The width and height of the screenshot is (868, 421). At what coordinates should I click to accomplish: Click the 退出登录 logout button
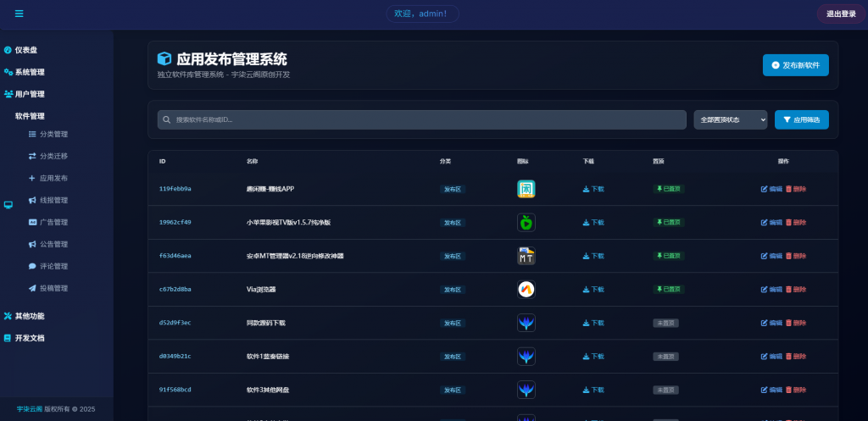(x=841, y=14)
